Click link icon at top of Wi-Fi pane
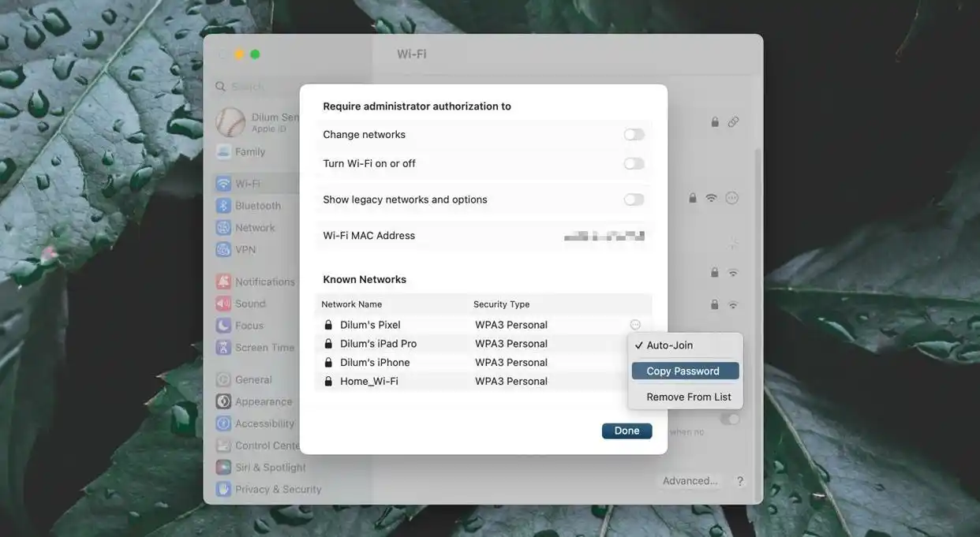980x537 pixels. pos(734,122)
